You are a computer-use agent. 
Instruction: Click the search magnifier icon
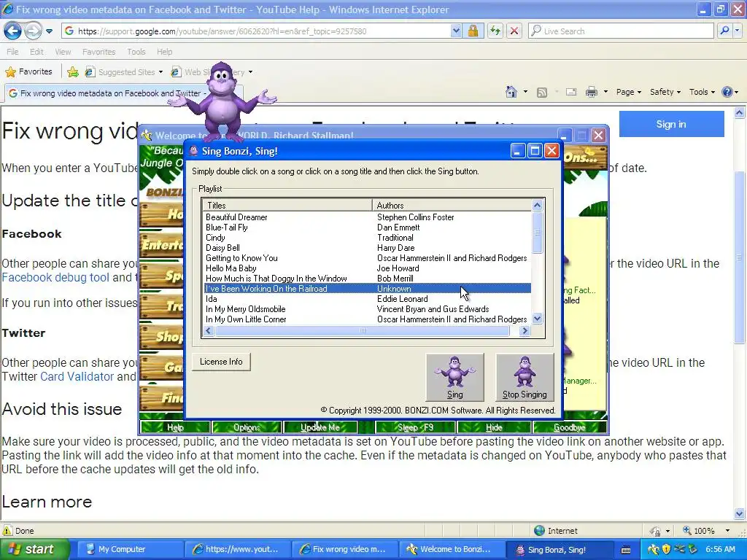click(x=724, y=31)
